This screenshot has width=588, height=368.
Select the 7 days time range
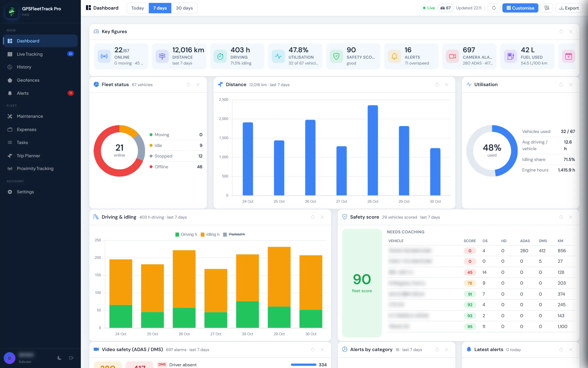click(x=160, y=8)
